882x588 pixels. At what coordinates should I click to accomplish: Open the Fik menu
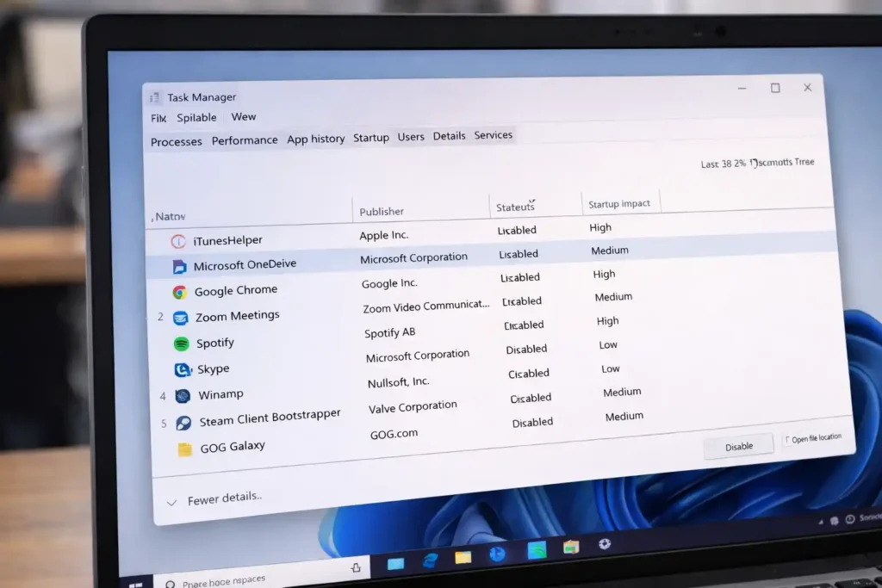coord(158,119)
